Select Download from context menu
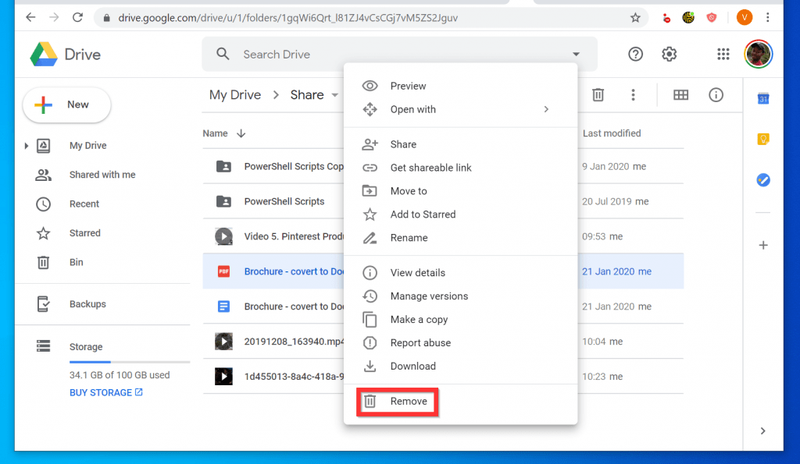Screen dimensions: 800x464 [x=461, y=367]
